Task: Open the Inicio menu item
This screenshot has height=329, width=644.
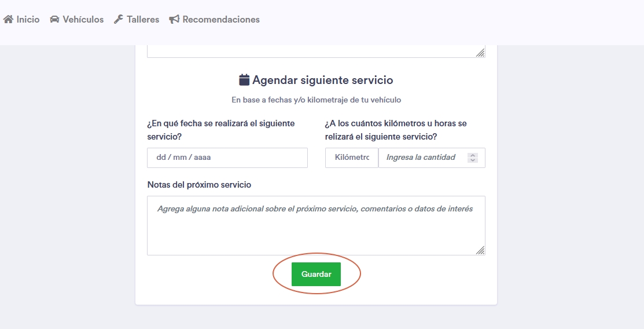Action: click(28, 20)
